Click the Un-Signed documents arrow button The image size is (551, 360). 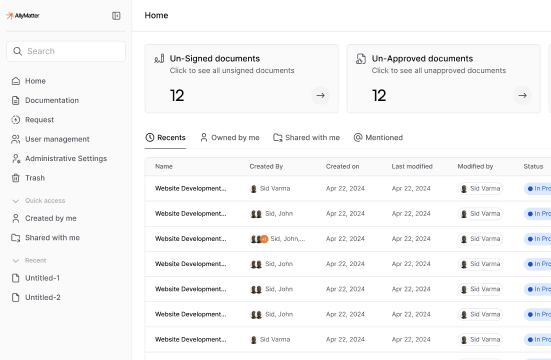click(x=320, y=95)
